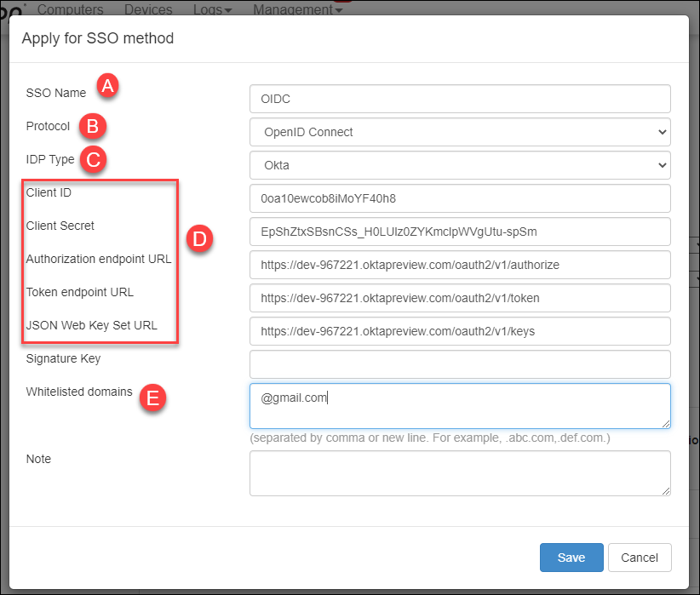Open the Logs menu in top bar
The width and height of the screenshot is (700, 595).
tap(212, 9)
